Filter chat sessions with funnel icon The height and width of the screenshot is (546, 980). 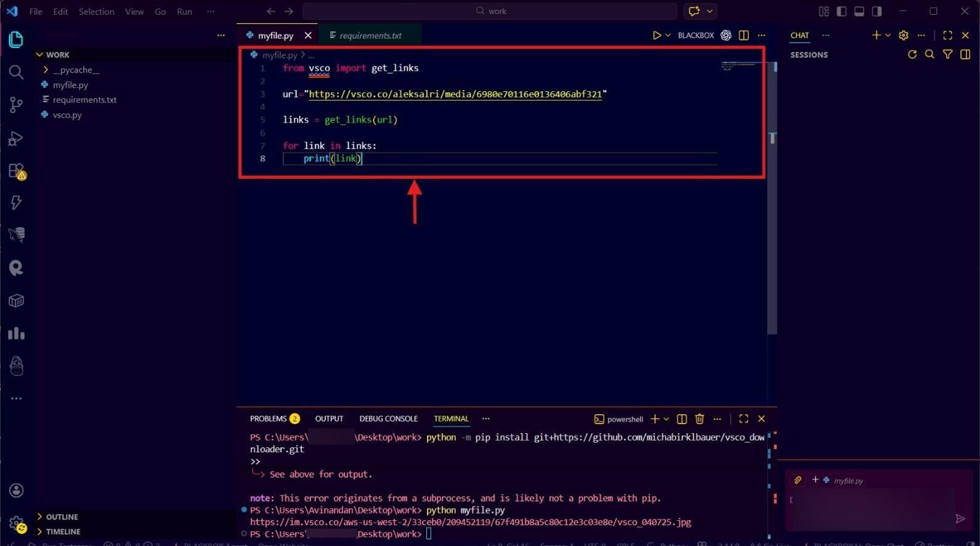[x=947, y=54]
